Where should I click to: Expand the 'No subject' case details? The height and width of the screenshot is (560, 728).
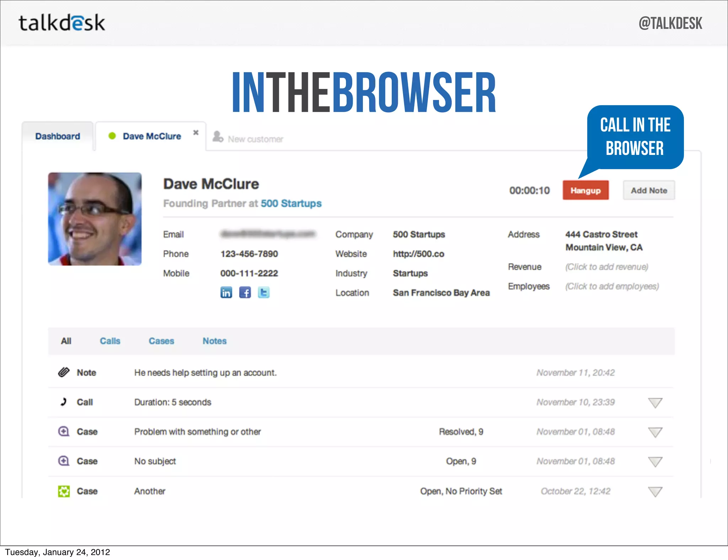click(655, 462)
